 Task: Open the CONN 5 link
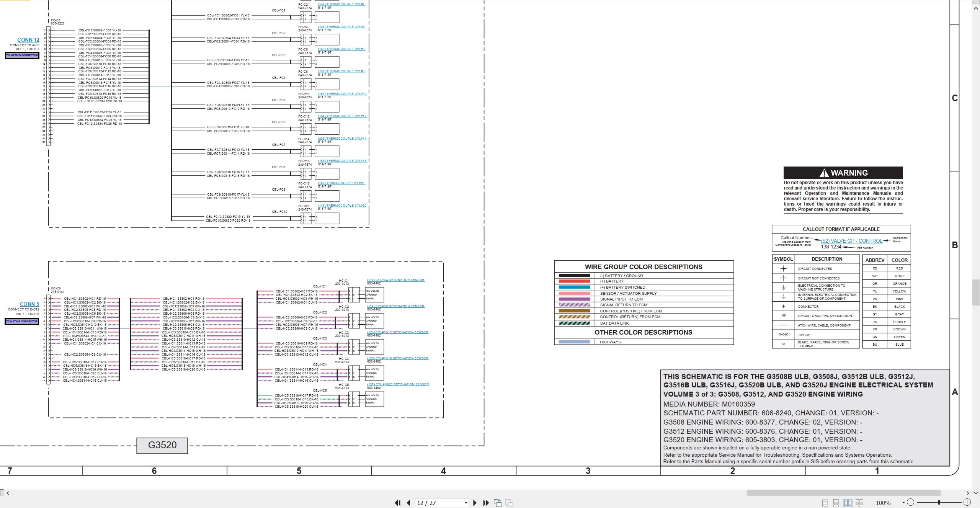pyautogui.click(x=29, y=304)
